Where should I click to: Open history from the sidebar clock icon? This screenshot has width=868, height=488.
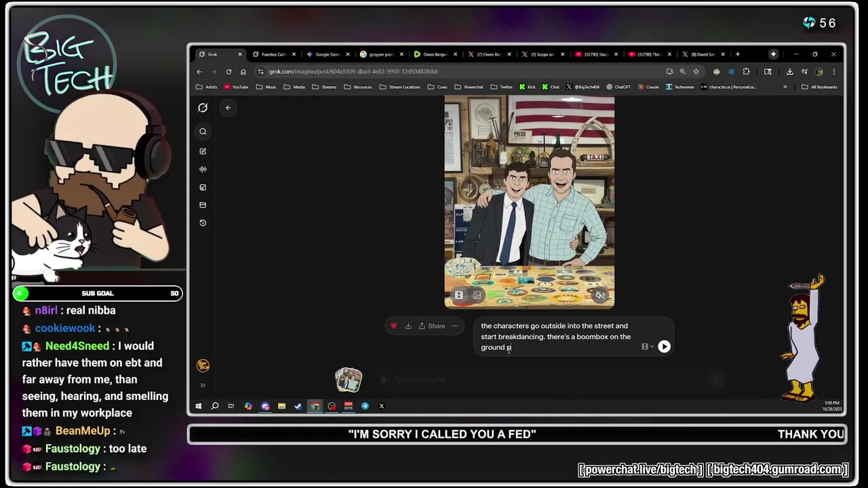point(203,223)
